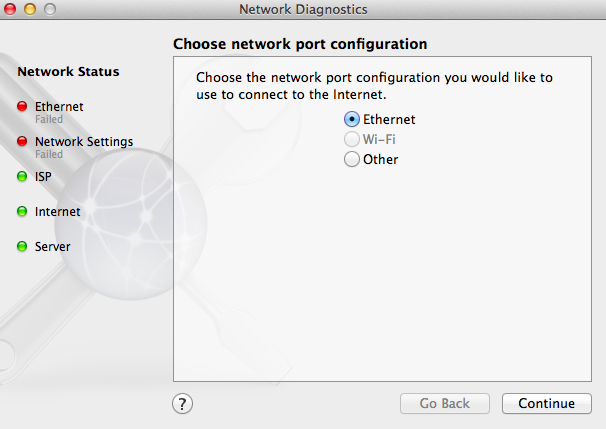The image size is (606, 429).
Task: Close the Network Diagnostics window
Action: coord(11,9)
